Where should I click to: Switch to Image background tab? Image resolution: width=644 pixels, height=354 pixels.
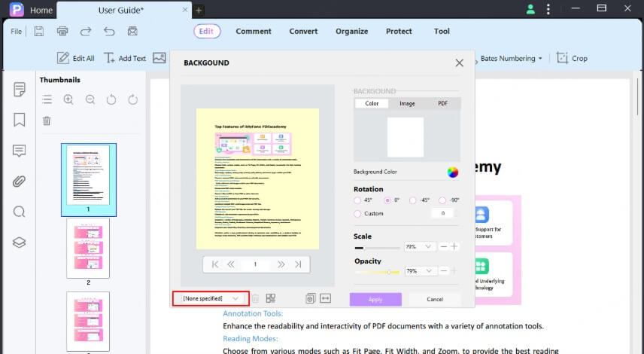[407, 104]
